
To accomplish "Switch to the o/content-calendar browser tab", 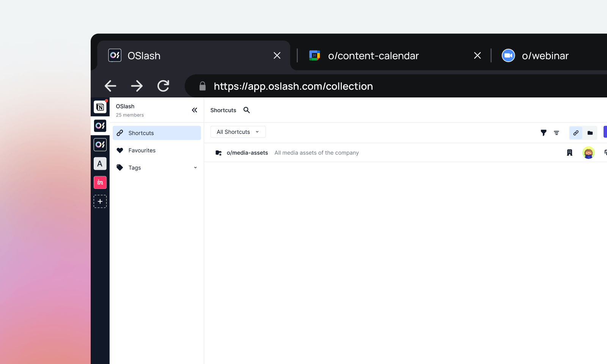I will click(x=373, y=56).
